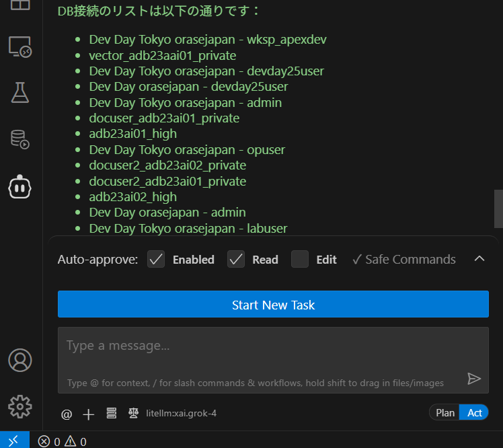This screenshot has height=448, width=503.
Task: Click 'docuser2_adb23ai01_private' list entry
Action: pyautogui.click(x=167, y=182)
